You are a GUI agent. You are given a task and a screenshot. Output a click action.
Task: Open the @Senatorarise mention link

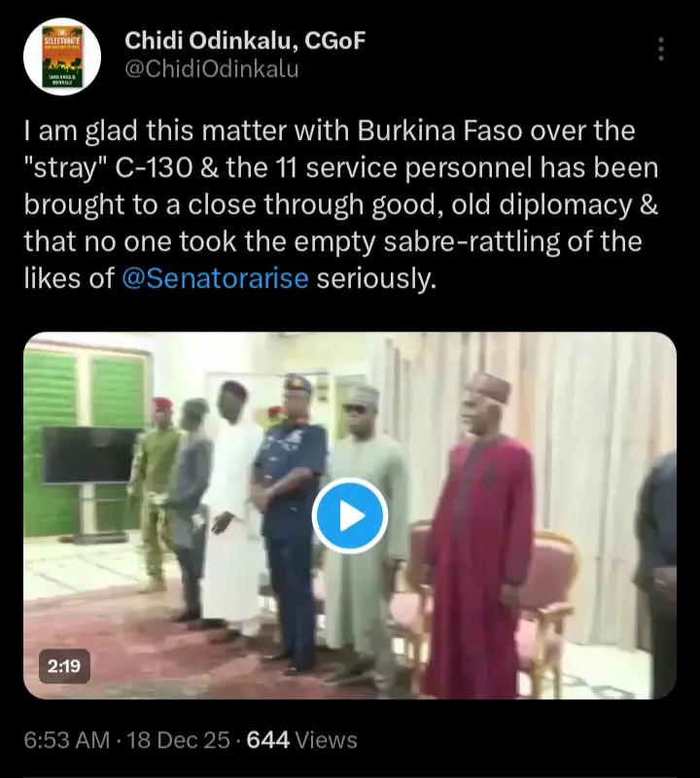point(216,280)
